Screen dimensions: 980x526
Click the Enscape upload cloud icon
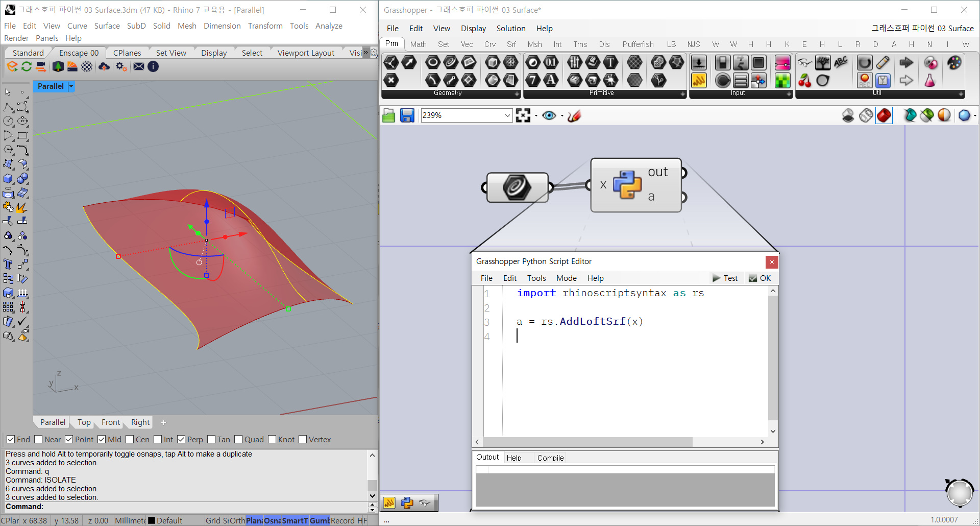[x=104, y=66]
